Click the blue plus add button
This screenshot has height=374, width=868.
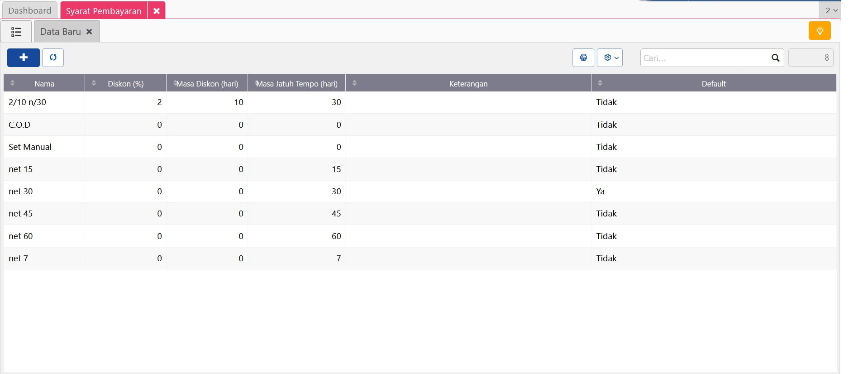[24, 58]
